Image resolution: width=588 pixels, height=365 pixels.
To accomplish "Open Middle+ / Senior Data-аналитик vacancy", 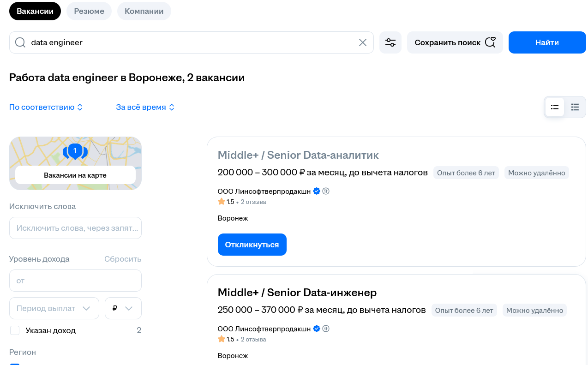I will [x=298, y=155].
